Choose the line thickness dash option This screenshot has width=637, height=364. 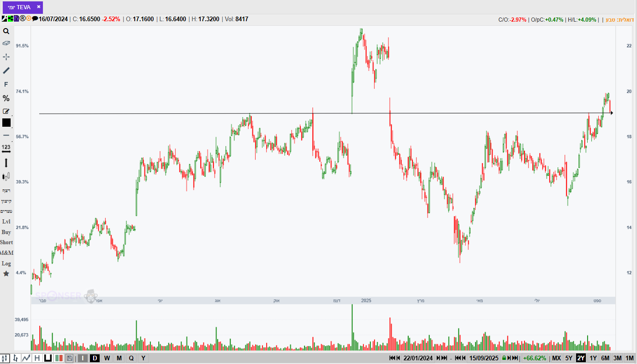[6, 135]
